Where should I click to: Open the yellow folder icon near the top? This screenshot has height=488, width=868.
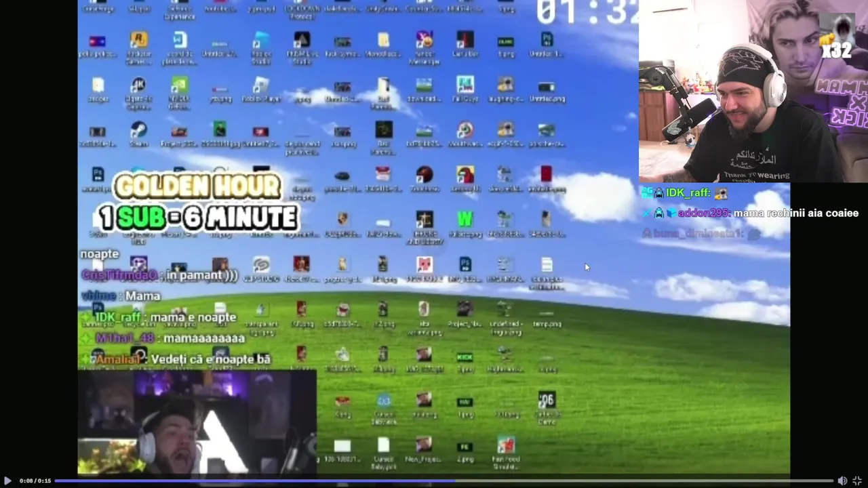(383, 40)
